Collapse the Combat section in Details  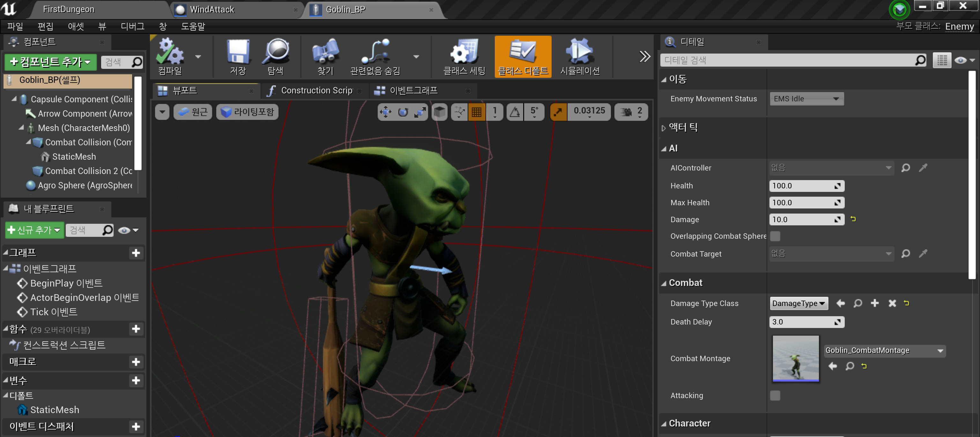tap(664, 283)
